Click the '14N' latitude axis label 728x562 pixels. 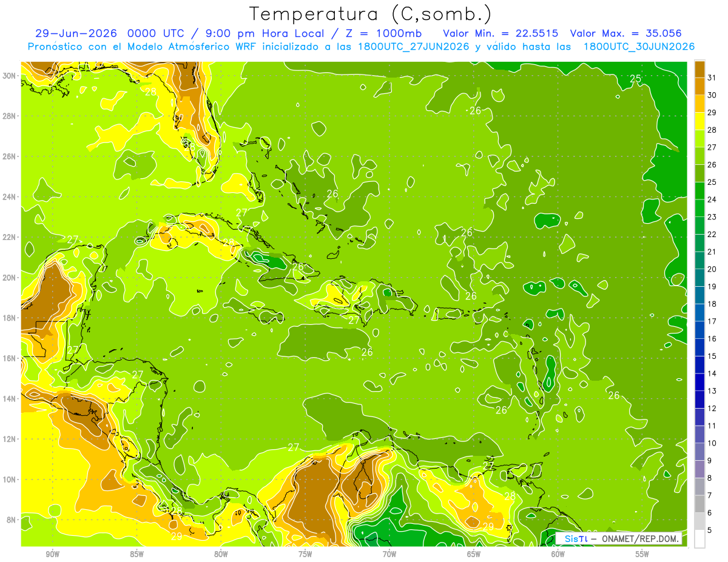9,399
